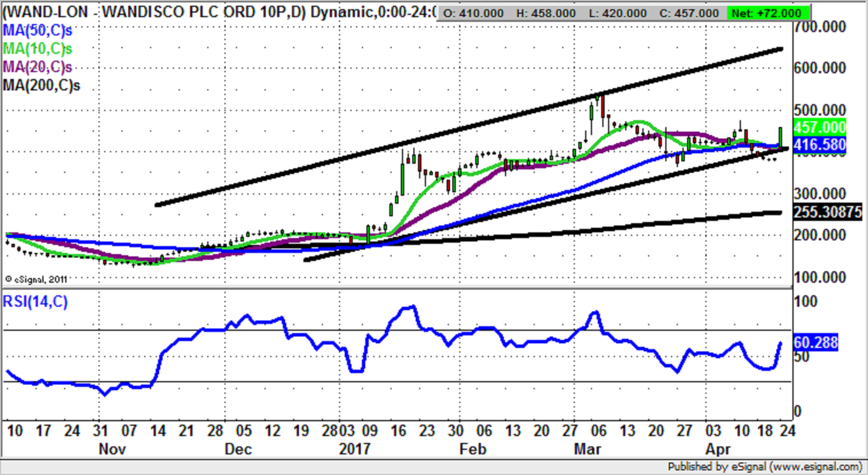Click the blue 60.288 RSI value tag
The image size is (868, 475).
pos(815,343)
